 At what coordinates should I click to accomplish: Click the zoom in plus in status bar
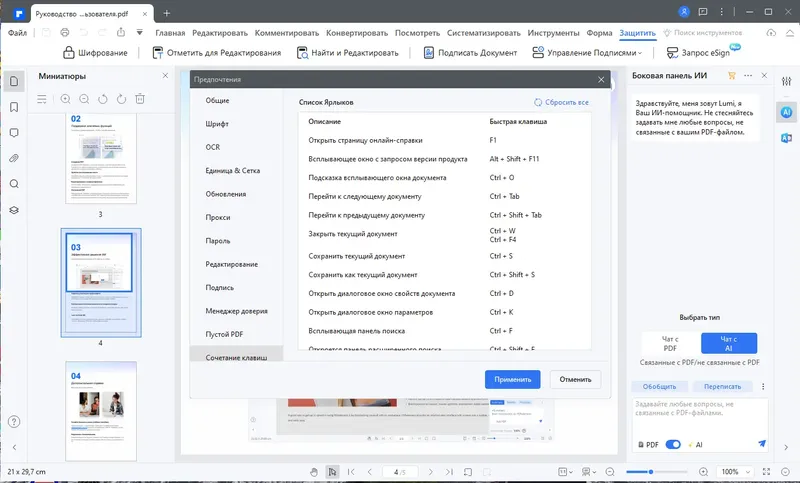tap(704, 472)
